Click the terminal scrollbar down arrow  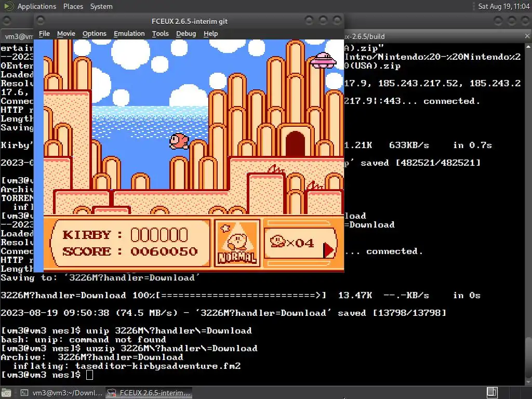pyautogui.click(x=528, y=382)
